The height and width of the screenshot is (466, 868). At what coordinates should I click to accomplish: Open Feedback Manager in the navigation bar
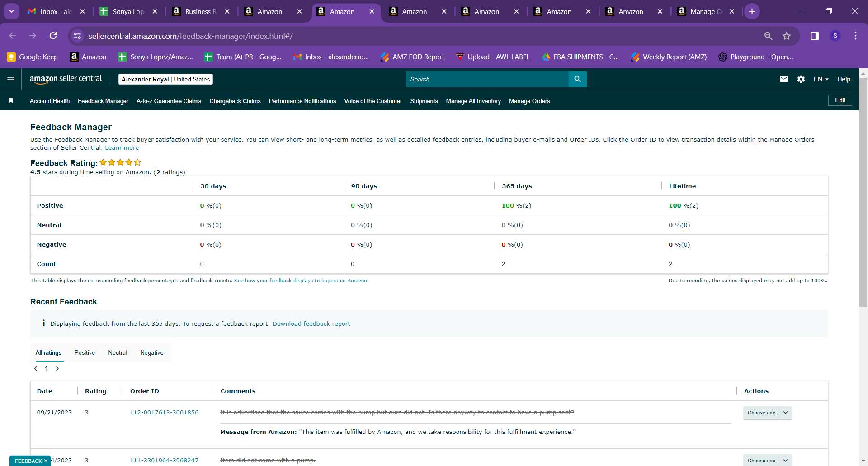point(103,101)
